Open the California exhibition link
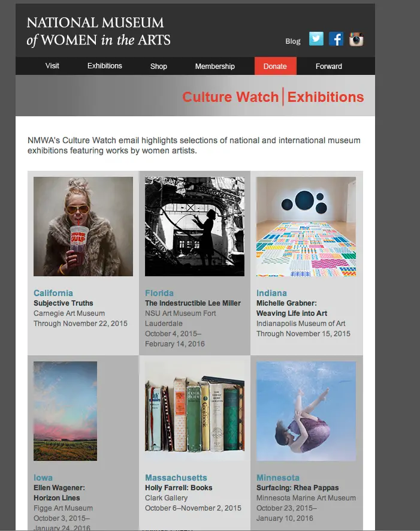This screenshot has width=420, height=531. pos(53,293)
